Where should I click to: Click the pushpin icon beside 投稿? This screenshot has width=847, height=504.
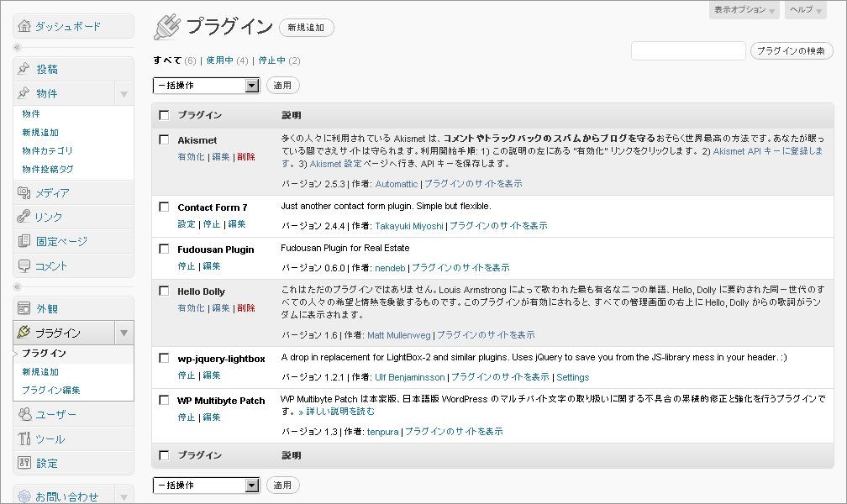(24, 69)
